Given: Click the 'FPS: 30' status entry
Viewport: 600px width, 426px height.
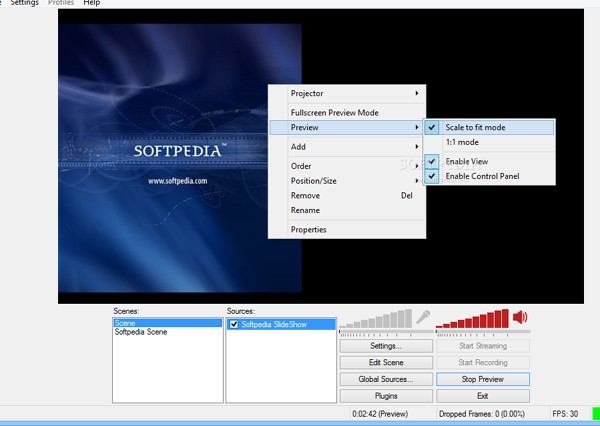Looking at the screenshot, I should click(565, 414).
